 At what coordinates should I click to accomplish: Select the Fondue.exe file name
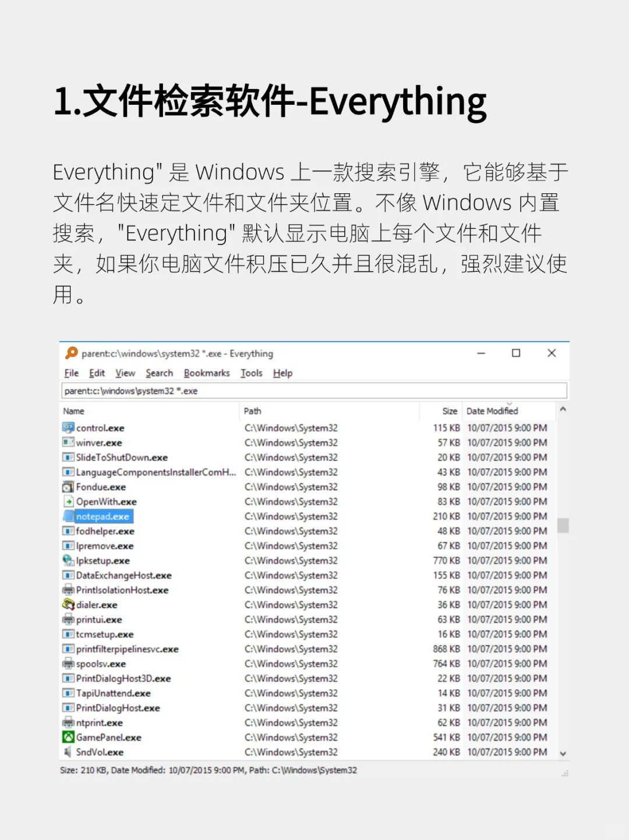(x=101, y=487)
